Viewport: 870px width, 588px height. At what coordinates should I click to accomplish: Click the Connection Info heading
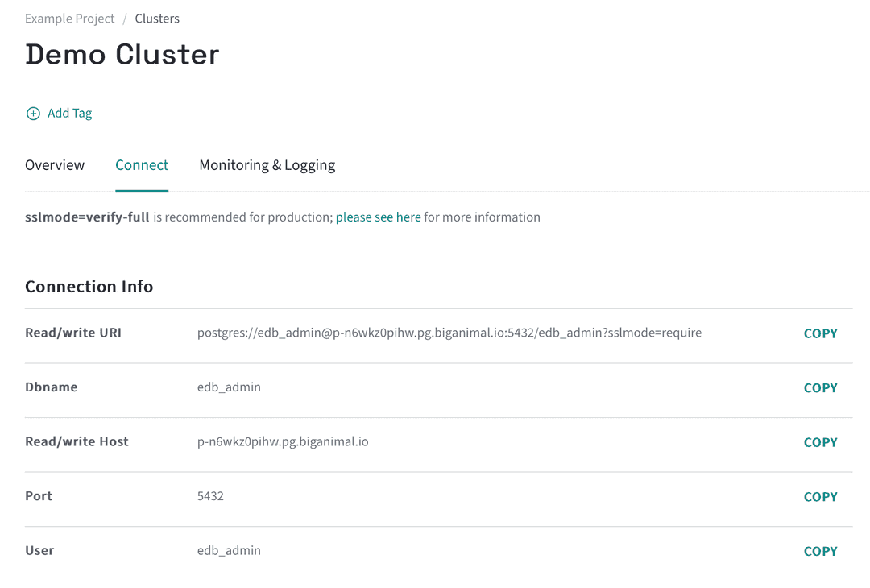[x=89, y=286]
